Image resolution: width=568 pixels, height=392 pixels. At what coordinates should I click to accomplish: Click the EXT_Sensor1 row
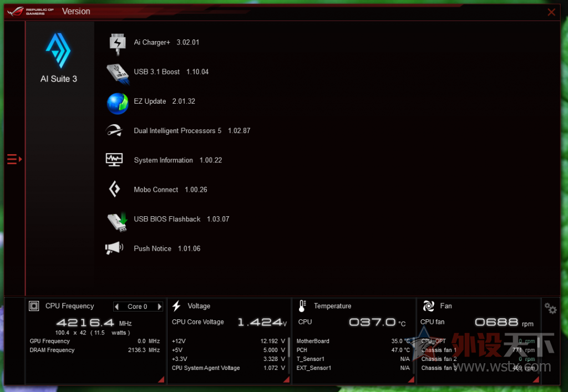click(353, 368)
